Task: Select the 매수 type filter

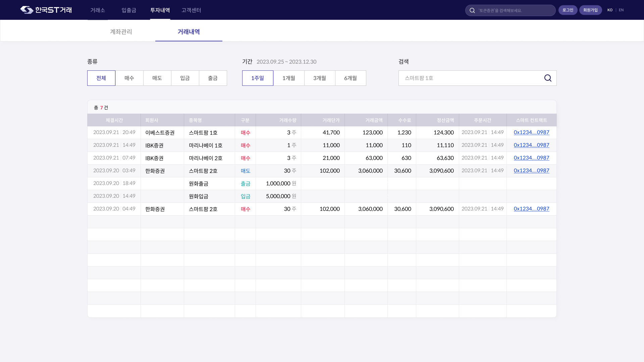Action: point(129,78)
